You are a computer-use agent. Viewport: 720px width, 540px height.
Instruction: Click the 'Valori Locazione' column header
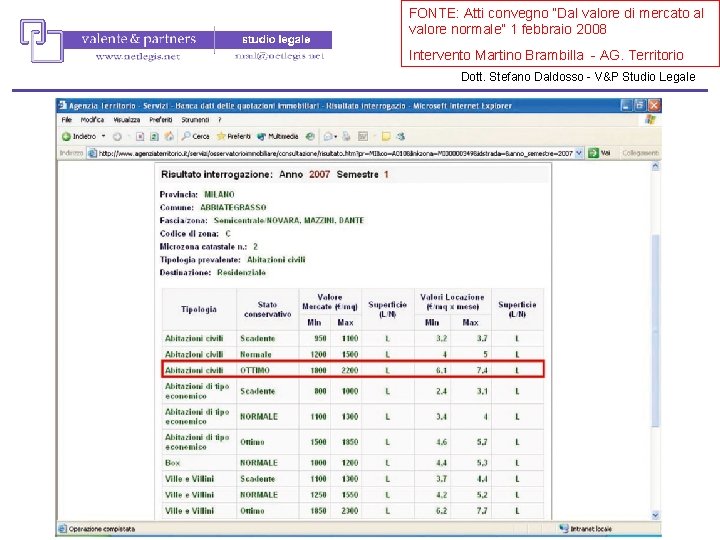(452, 302)
